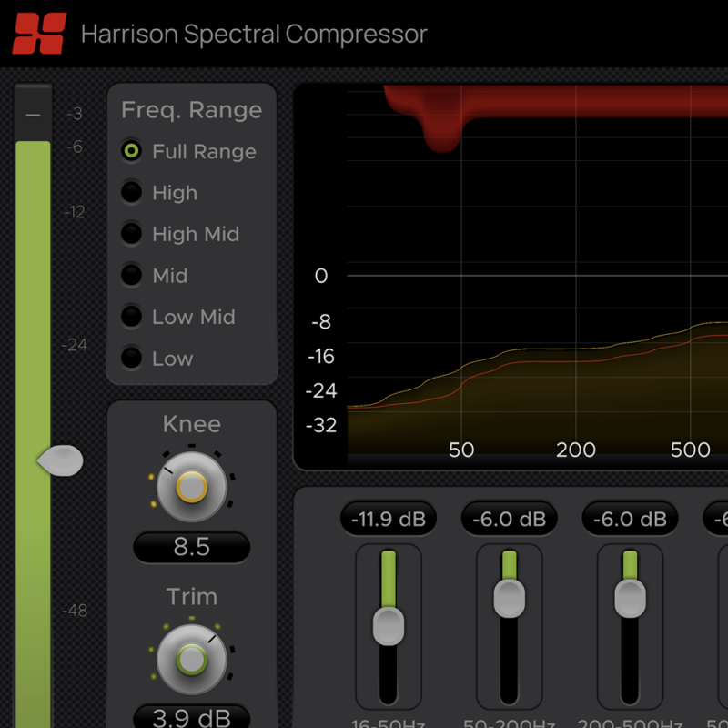Viewport: 728px width, 728px height.
Task: Click the 16-50Hz band label
Action: (x=388, y=722)
